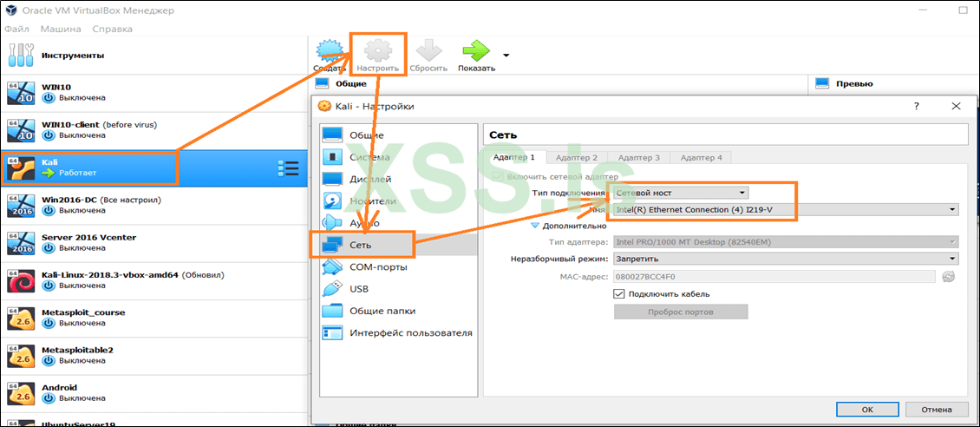Select the WIN10 virtual machine icon
This screenshot has width=980, height=427.
(21, 93)
